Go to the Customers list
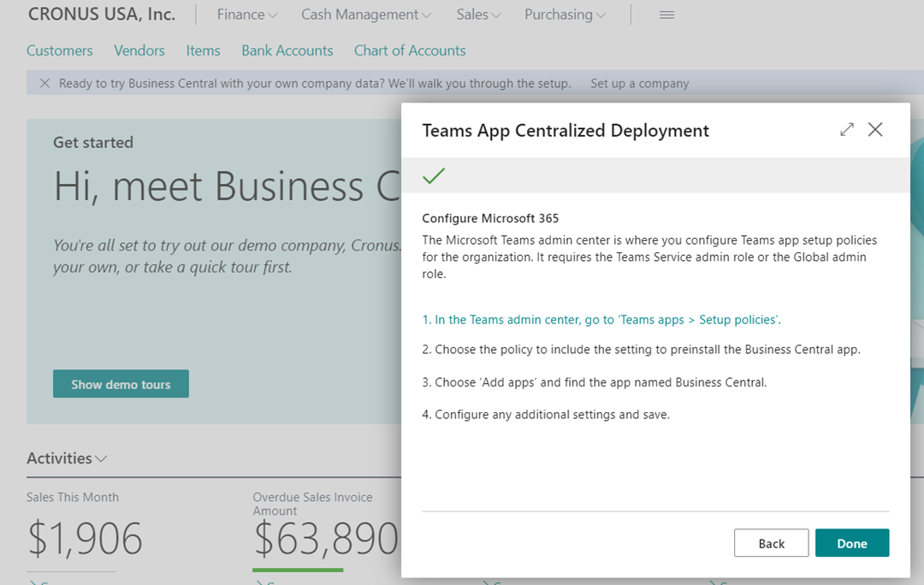924x585 pixels. 60,50
